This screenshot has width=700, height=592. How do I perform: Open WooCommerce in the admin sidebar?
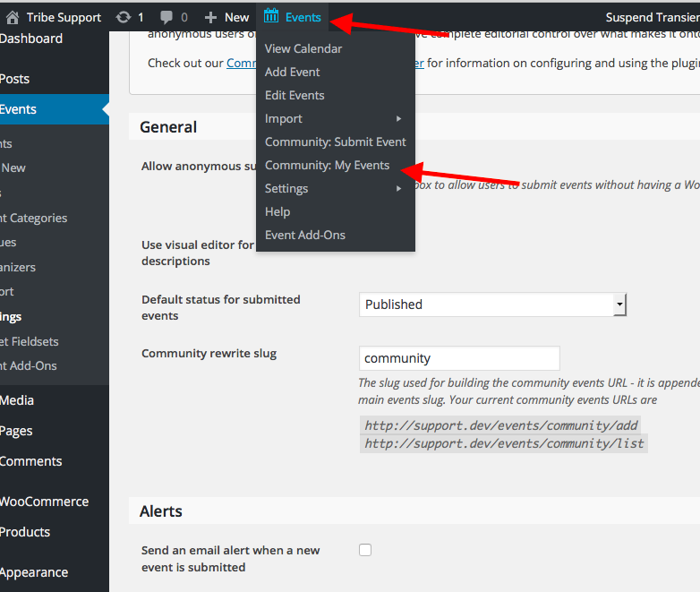44,502
